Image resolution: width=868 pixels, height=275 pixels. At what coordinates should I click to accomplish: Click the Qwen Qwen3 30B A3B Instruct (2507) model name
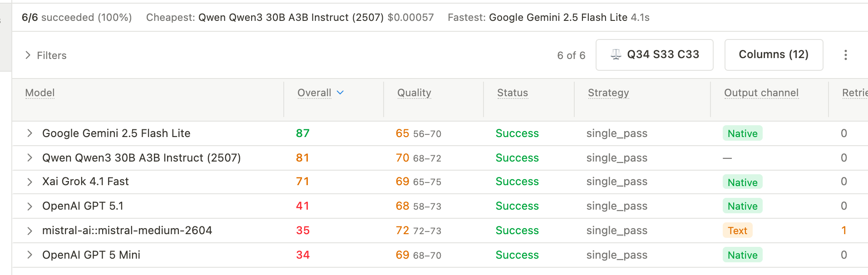[142, 158]
